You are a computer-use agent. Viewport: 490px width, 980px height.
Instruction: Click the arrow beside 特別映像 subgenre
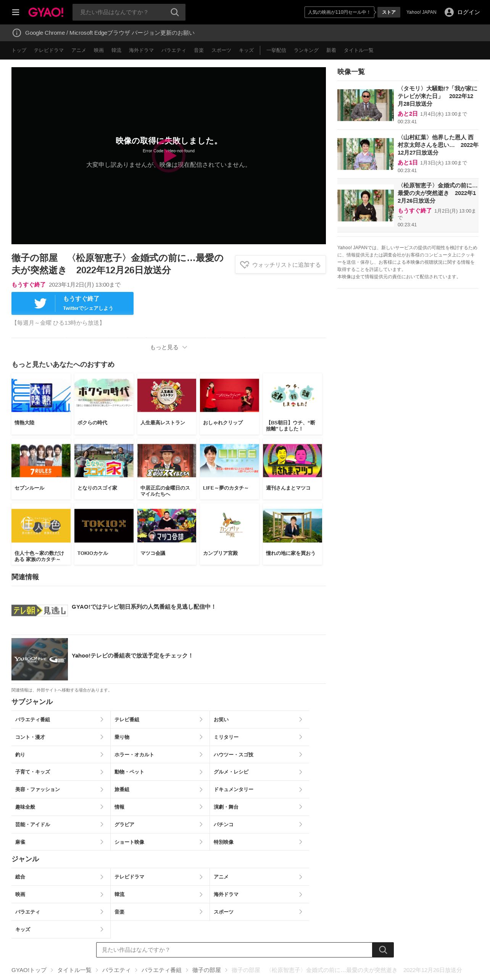(x=301, y=842)
